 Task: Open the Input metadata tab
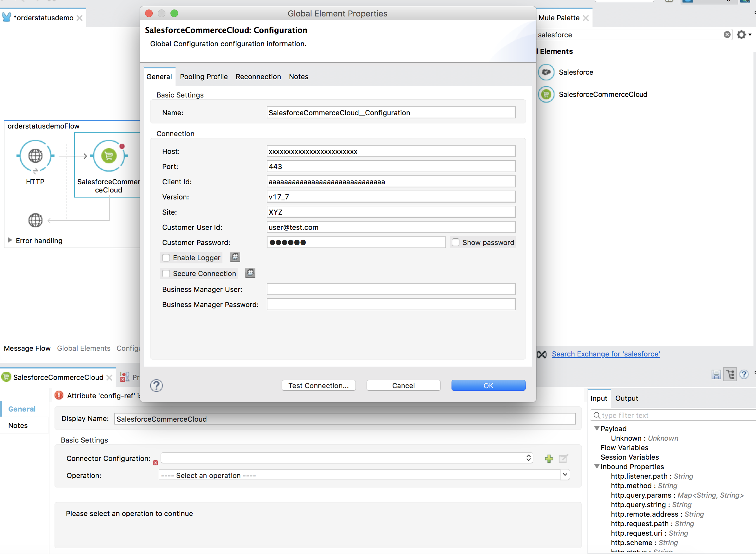[599, 398]
